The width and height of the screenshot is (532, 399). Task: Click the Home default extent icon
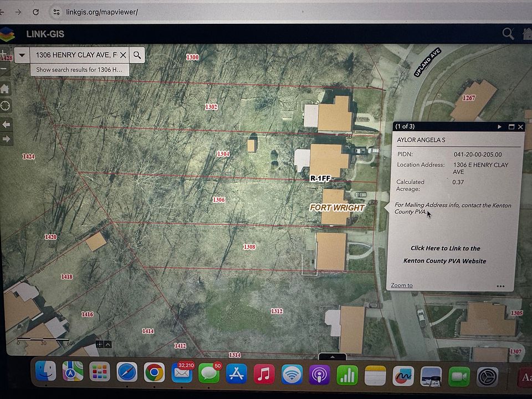coord(5,89)
